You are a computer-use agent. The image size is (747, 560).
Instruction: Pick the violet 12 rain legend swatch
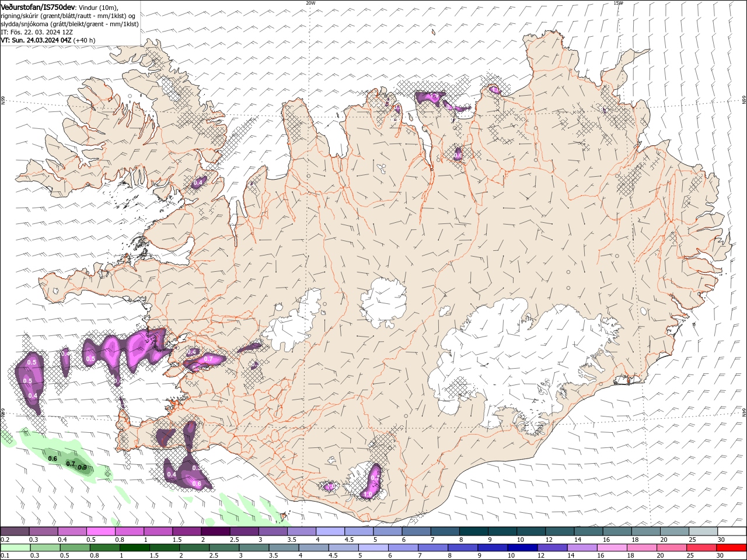pos(553,548)
